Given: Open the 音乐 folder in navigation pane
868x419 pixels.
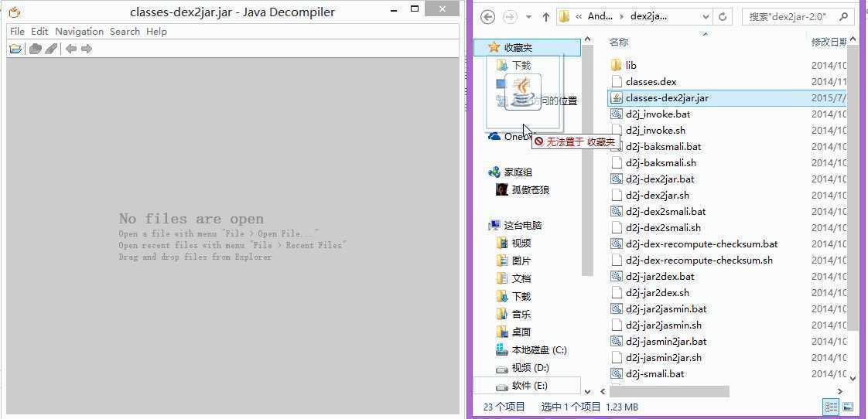Looking at the screenshot, I should (x=514, y=315).
